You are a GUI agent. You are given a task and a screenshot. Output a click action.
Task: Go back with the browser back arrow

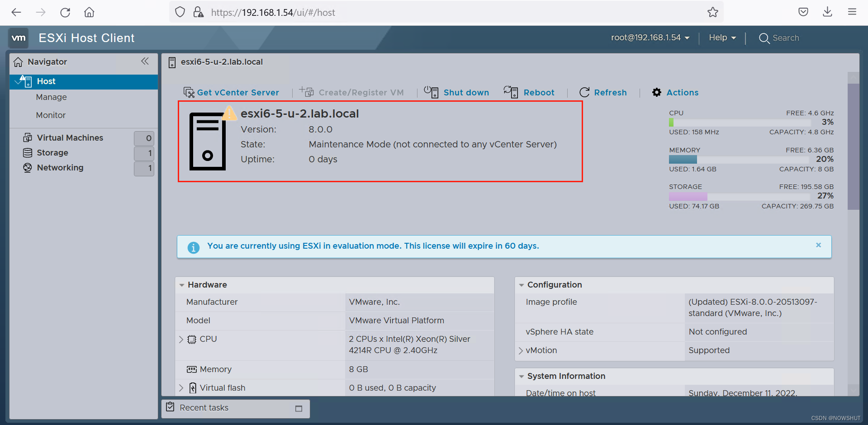[16, 12]
